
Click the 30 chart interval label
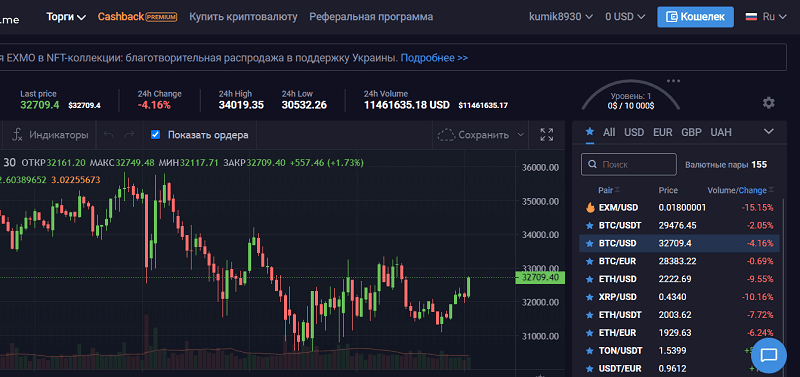pyautogui.click(x=9, y=163)
